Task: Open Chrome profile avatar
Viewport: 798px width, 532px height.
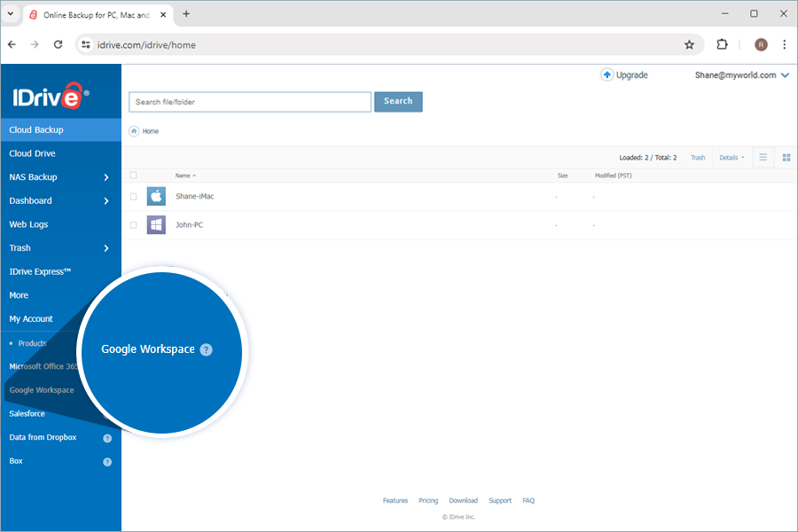Action: tap(761, 45)
